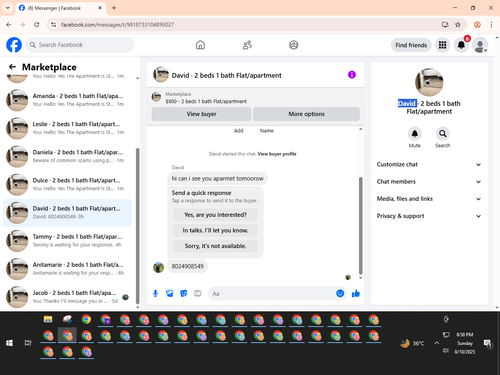Open the Daniela conversation in the list
Screen dimensions: 500x375
pos(67,156)
